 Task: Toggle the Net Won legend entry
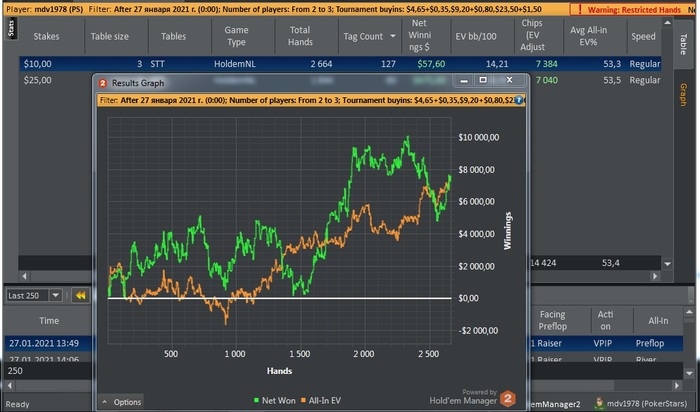(x=274, y=400)
